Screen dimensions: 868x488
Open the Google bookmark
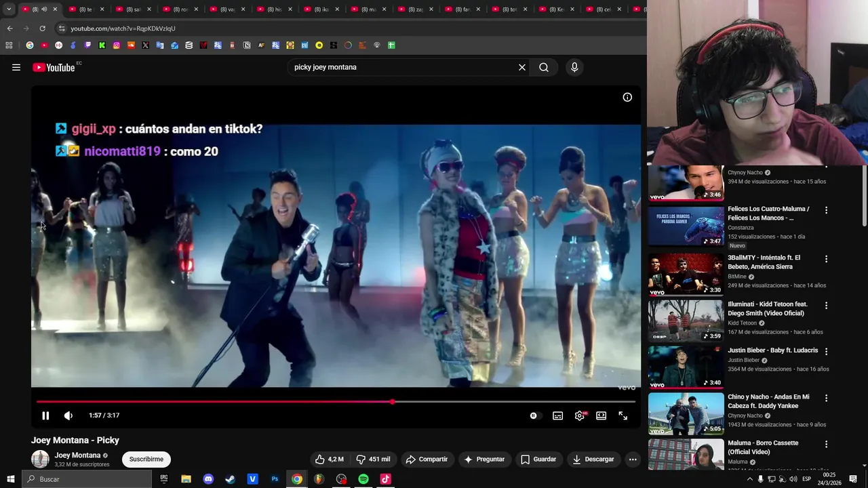click(29, 45)
